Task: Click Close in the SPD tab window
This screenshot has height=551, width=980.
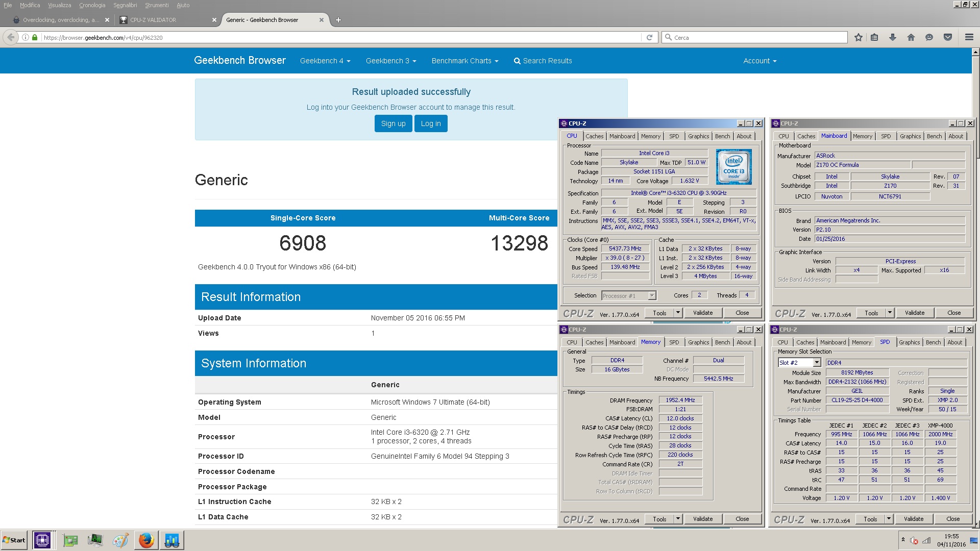Action: pos(953,519)
